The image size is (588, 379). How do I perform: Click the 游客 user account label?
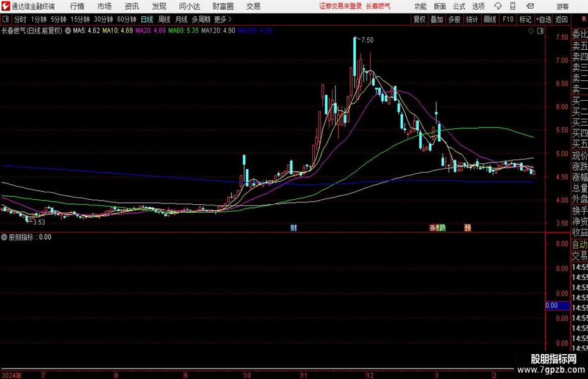click(562, 6)
